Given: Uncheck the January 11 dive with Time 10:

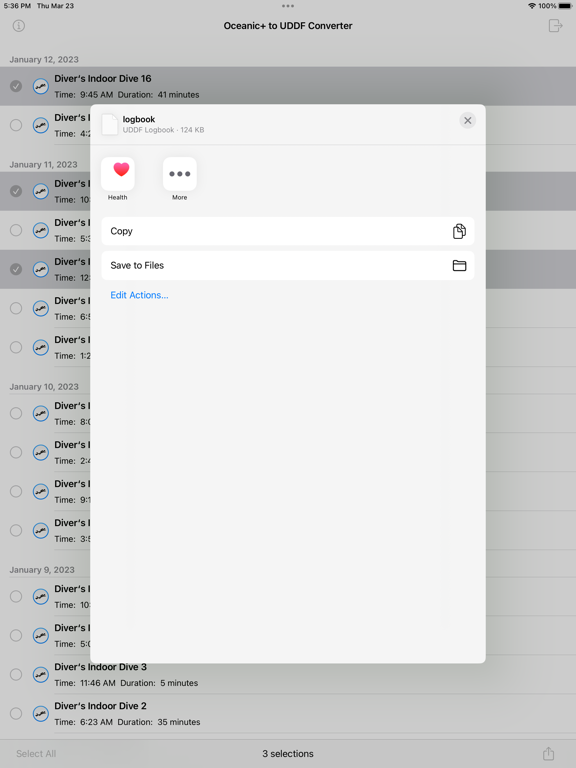Looking at the screenshot, I should (x=16, y=191).
